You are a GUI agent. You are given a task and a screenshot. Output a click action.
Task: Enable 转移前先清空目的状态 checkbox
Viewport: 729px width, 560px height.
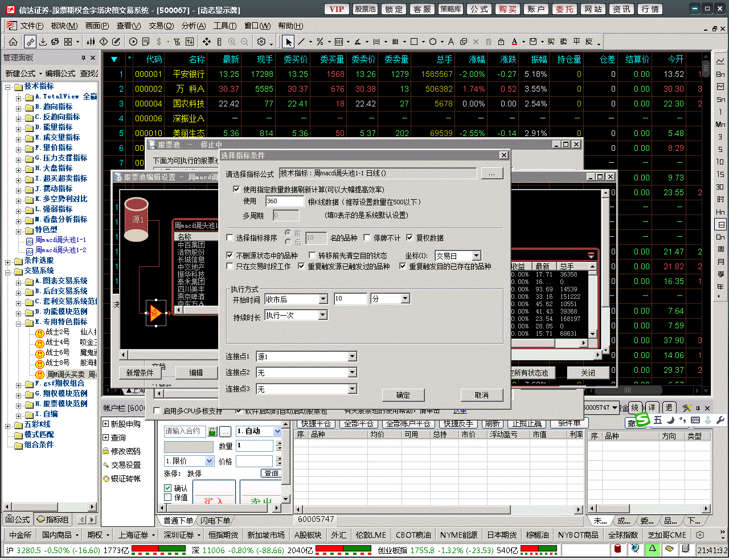coord(312,256)
